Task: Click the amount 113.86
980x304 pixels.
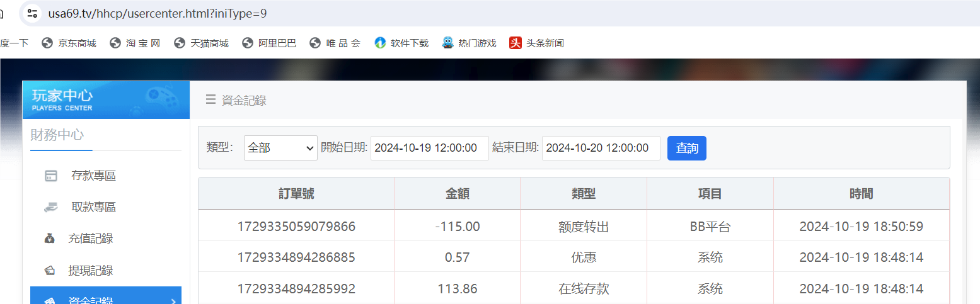Action: click(x=458, y=289)
